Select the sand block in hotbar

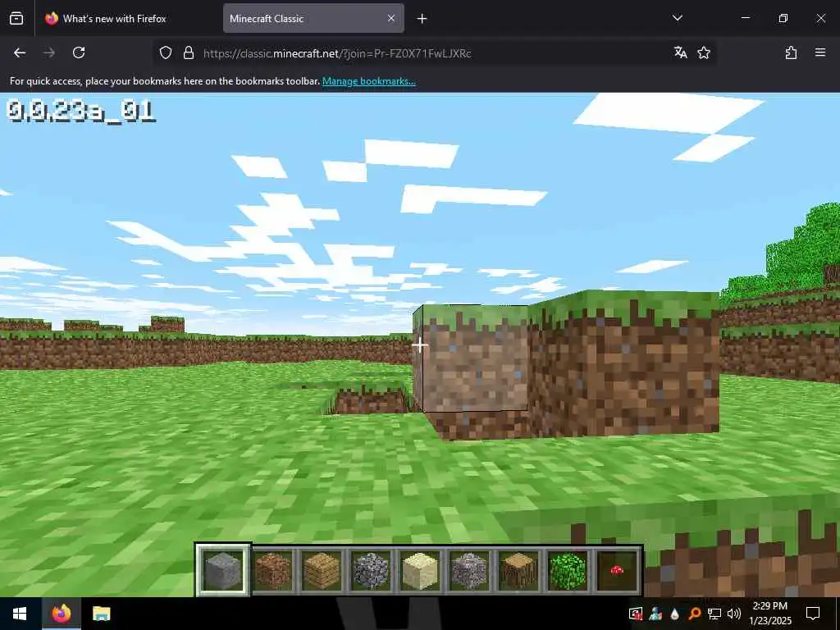pos(420,570)
